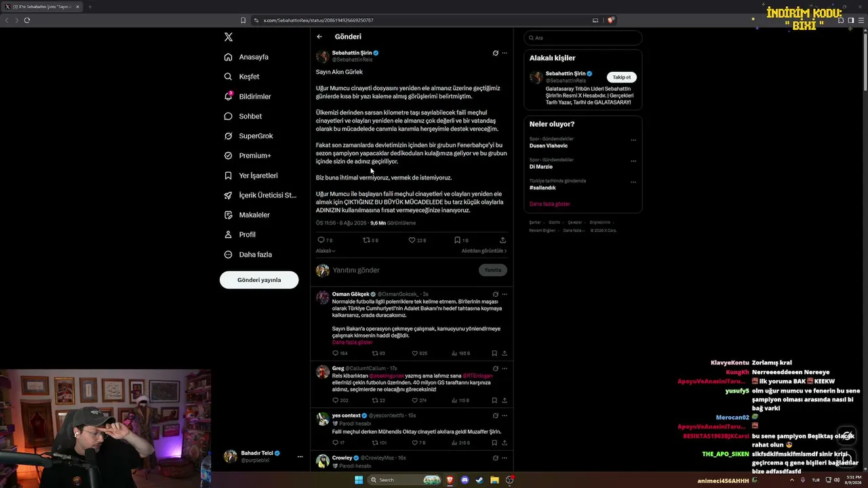Open Grok on Crowley's reply
This screenshot has height=488, width=868.
[496, 457]
